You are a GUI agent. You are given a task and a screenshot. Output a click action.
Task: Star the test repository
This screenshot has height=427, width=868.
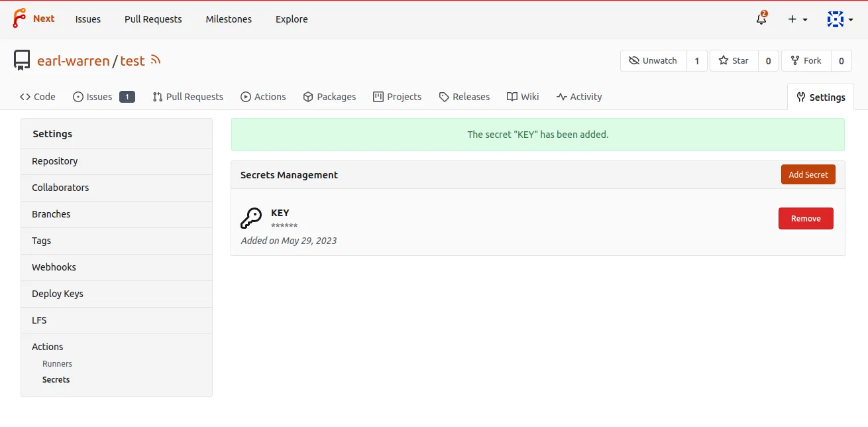pos(733,60)
